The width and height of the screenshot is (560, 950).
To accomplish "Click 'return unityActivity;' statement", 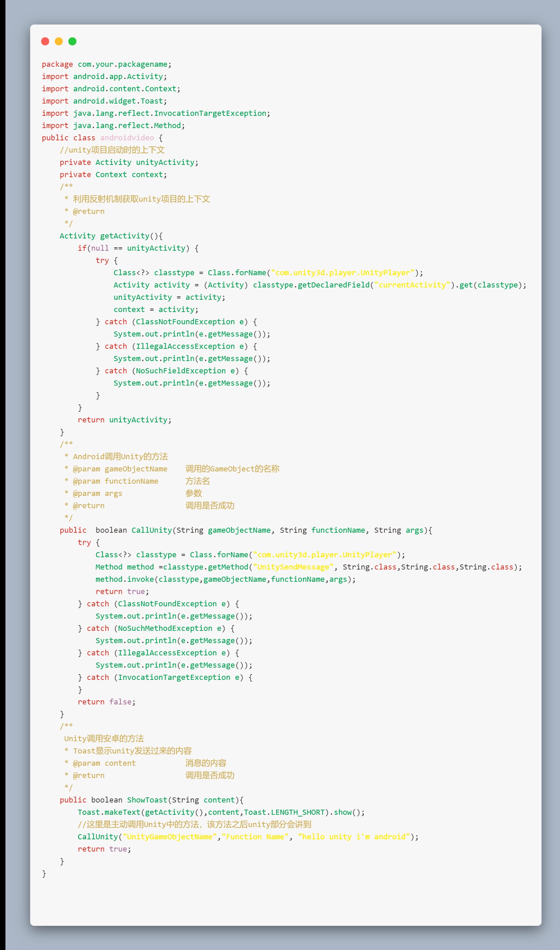I will click(125, 420).
